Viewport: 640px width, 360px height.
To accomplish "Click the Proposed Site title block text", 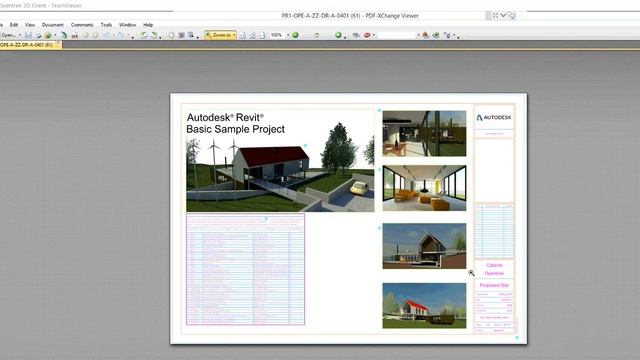I will (494, 285).
